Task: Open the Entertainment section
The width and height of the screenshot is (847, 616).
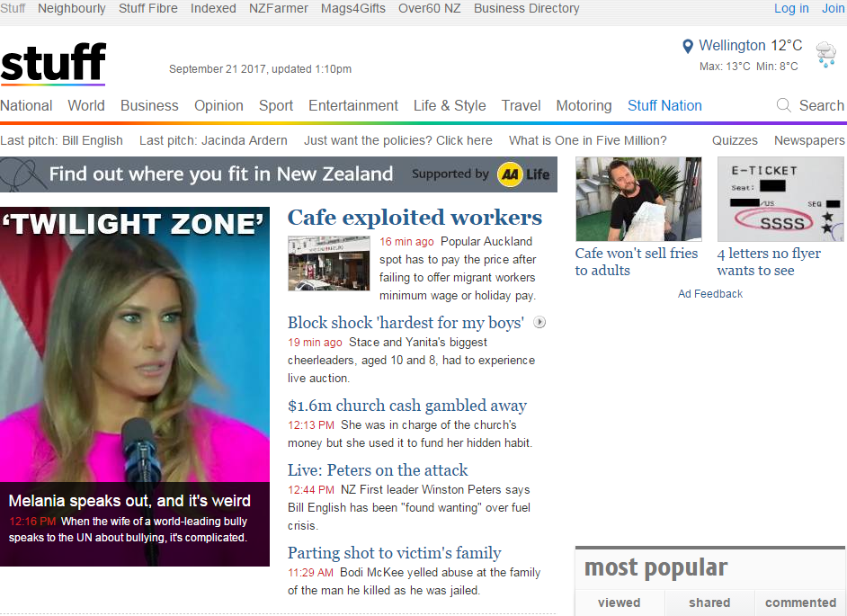Action: point(353,105)
